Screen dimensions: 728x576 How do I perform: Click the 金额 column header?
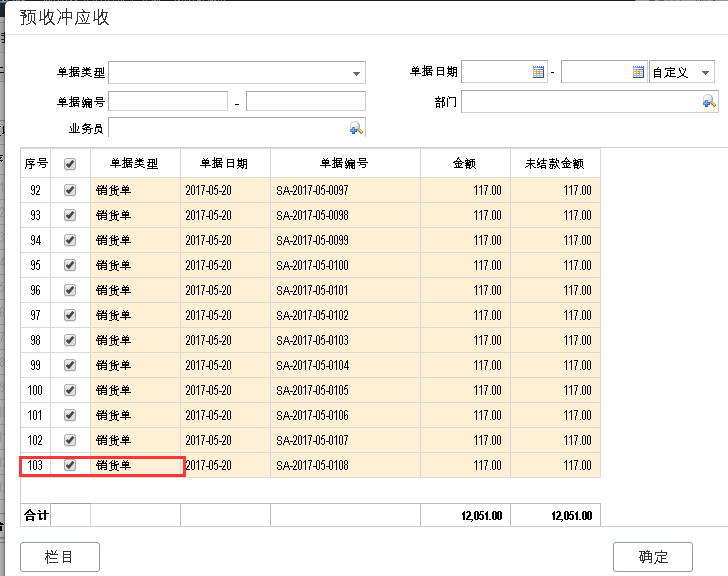465,163
